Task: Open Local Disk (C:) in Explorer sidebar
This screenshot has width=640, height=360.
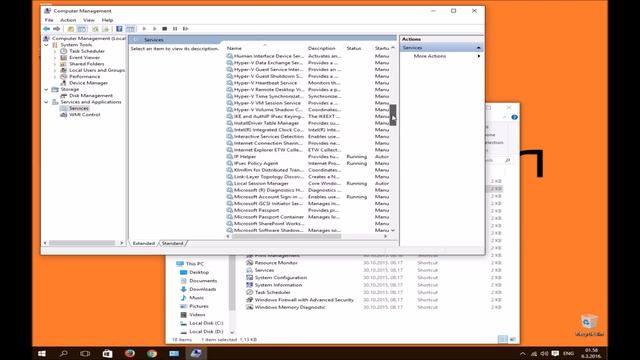Action: point(206,323)
